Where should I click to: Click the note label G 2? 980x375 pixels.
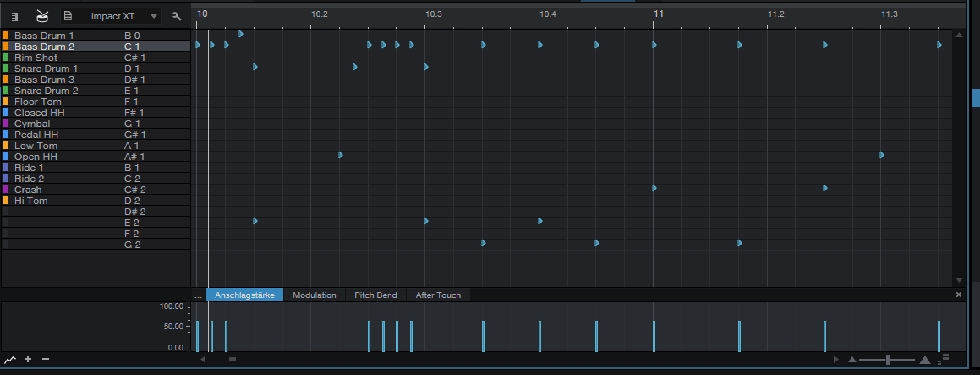pyautogui.click(x=132, y=245)
